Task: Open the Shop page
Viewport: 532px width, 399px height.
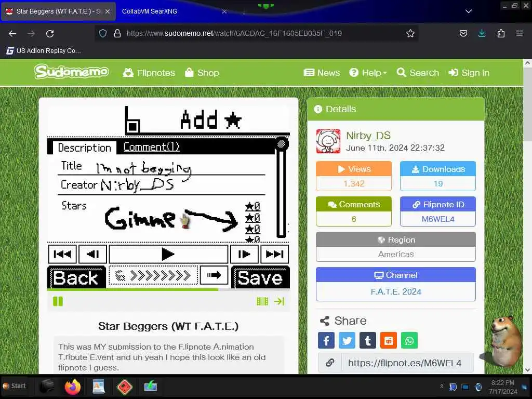Action: coord(202,73)
